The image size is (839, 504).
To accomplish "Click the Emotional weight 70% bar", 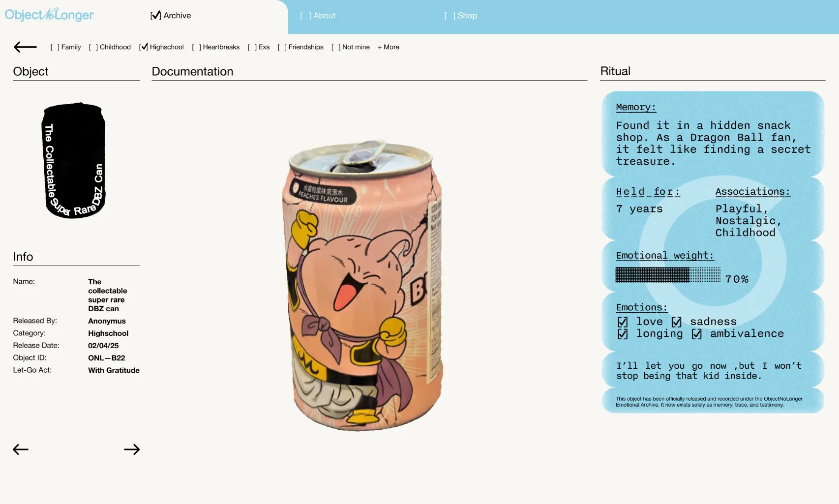I will (667, 275).
